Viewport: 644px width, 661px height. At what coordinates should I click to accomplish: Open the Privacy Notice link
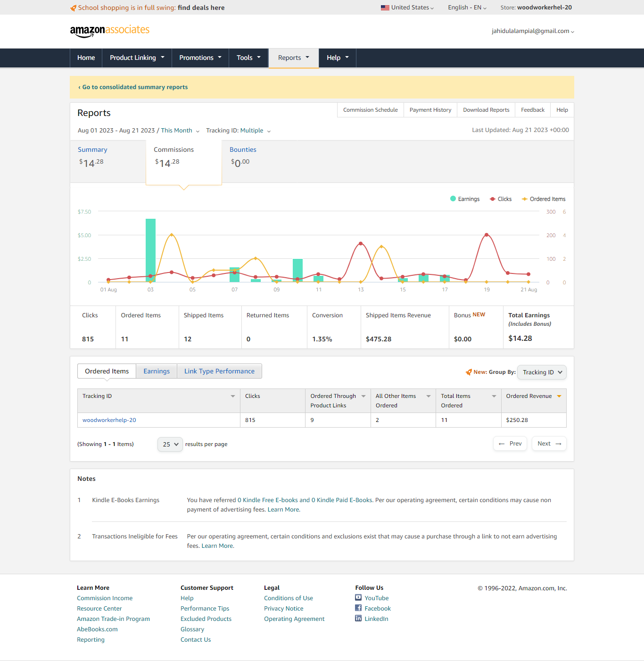284,609
